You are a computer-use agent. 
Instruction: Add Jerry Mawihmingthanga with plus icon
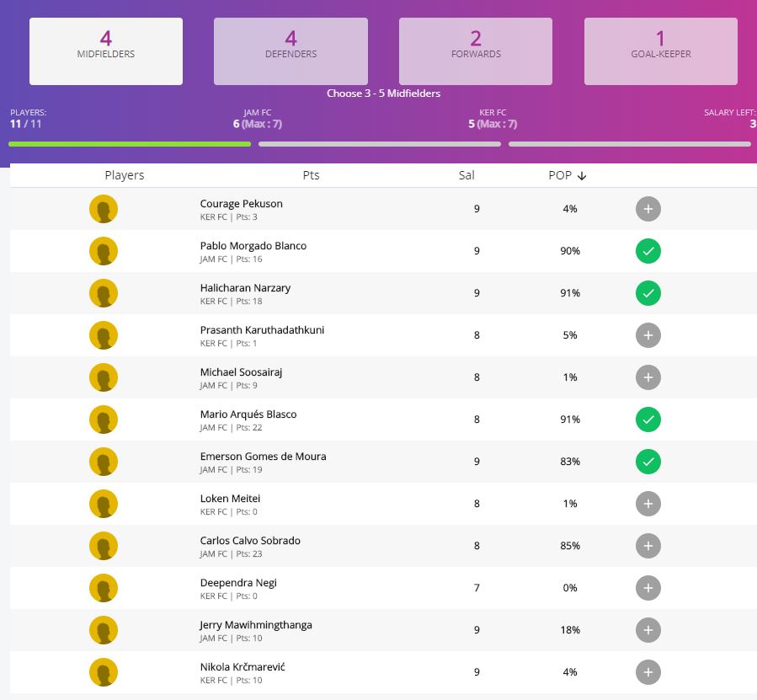coord(648,630)
